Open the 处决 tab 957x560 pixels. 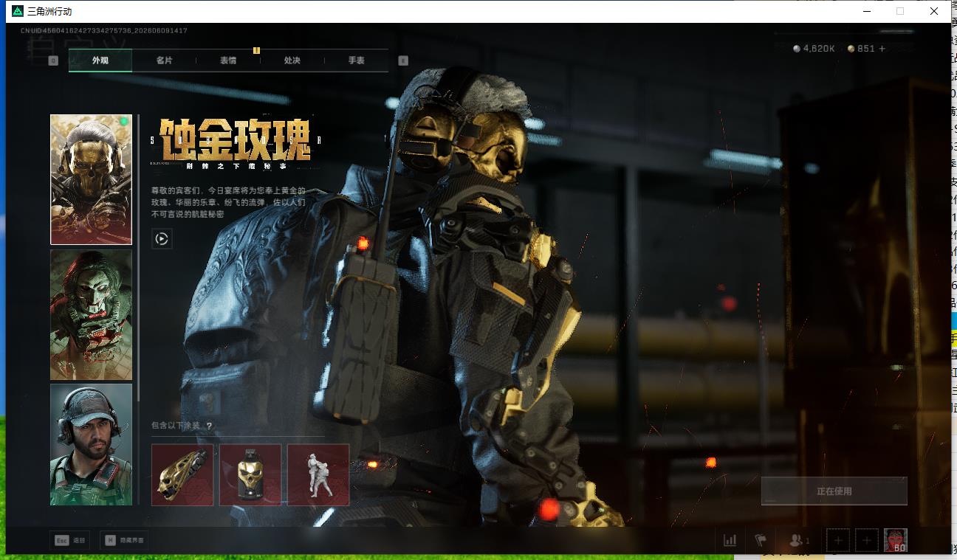[292, 61]
